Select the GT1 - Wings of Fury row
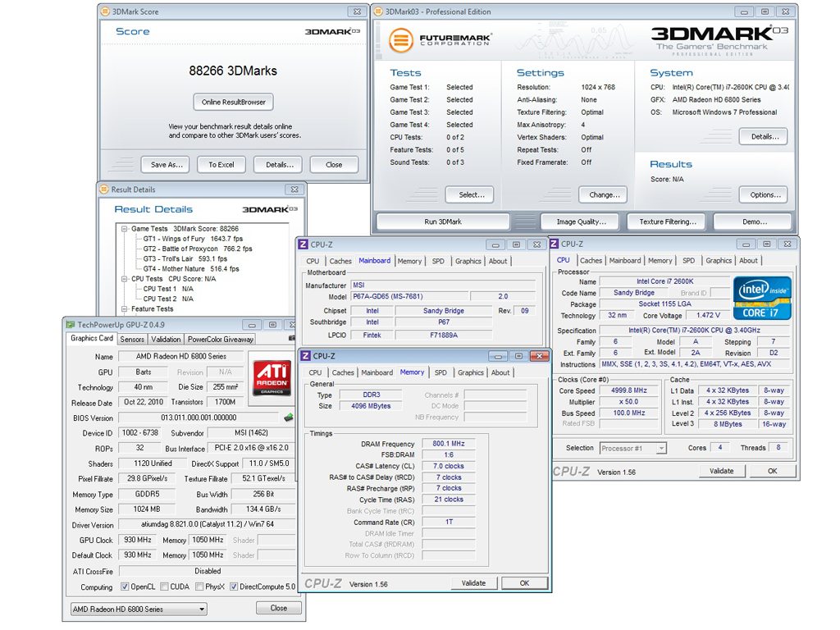The width and height of the screenshot is (840, 630). click(x=193, y=239)
